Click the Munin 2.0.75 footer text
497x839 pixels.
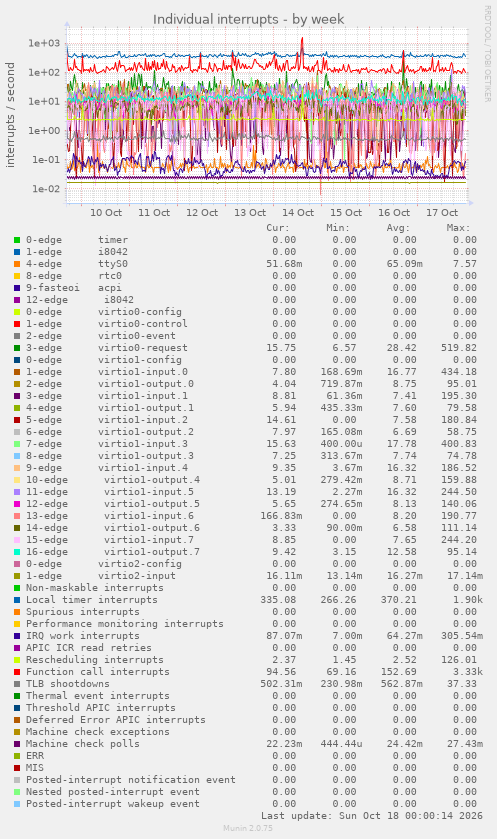pyautogui.click(x=248, y=828)
